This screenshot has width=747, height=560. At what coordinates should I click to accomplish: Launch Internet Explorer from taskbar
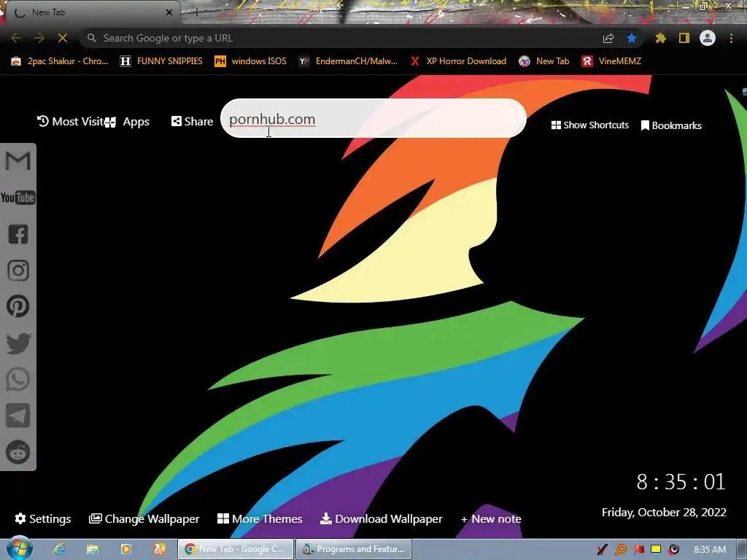tap(59, 549)
